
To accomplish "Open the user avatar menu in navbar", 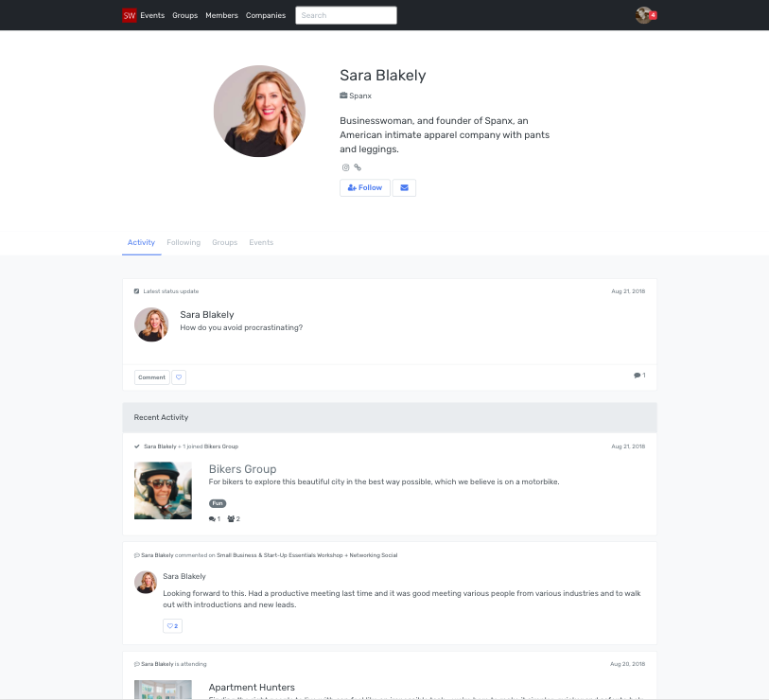I will point(643,15).
